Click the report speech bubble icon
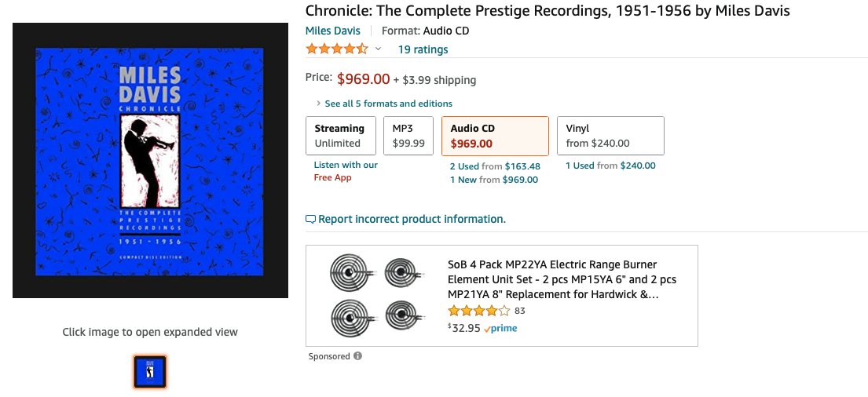The image size is (868, 397). [x=310, y=220]
